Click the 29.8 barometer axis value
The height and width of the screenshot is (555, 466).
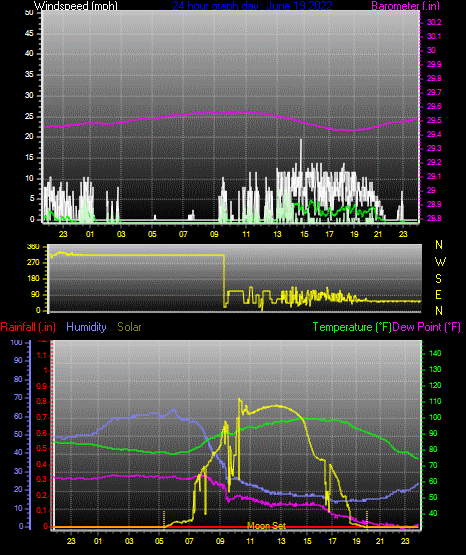click(434, 78)
